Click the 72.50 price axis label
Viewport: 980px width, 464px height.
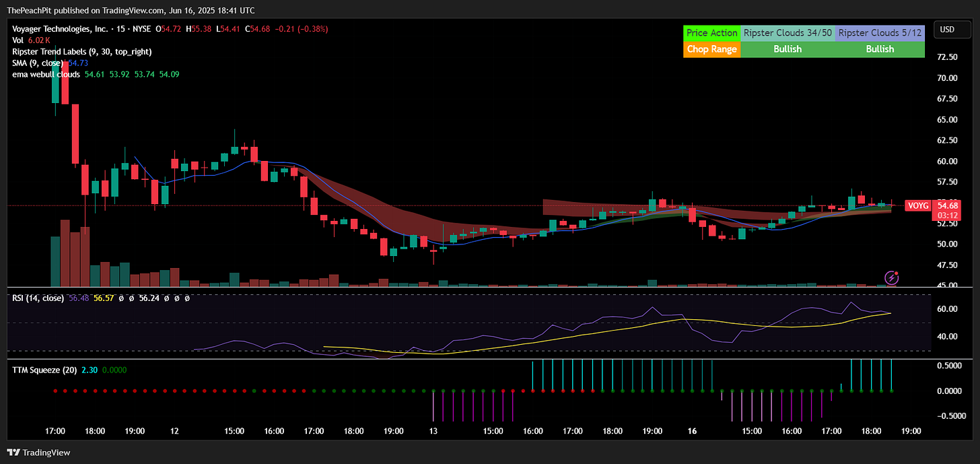click(947, 57)
